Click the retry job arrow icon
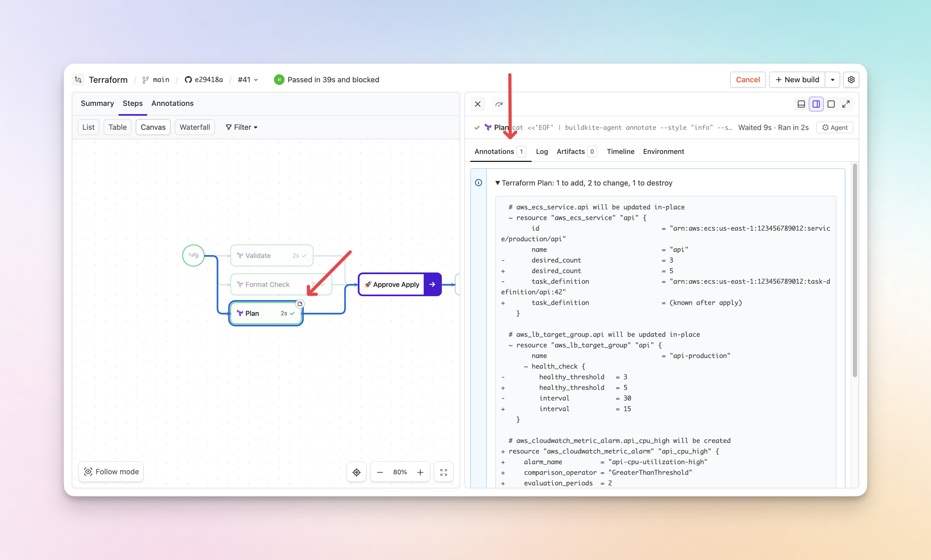This screenshot has height=560, width=931. point(499,104)
